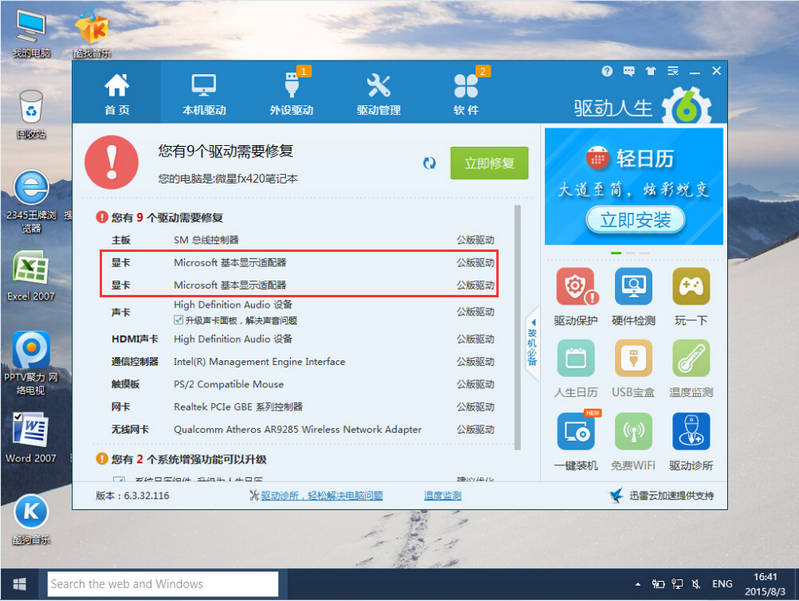The image size is (799, 601).
Task: Click the help question mark icon
Action: 607,71
